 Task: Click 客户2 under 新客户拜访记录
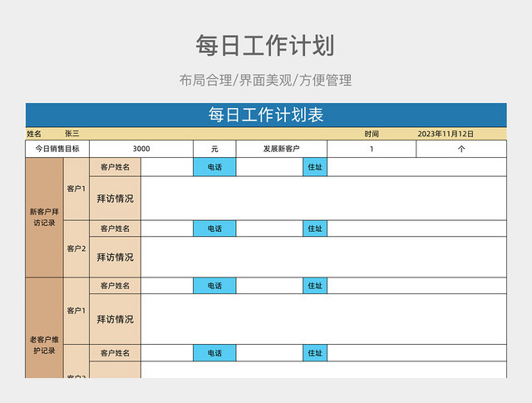click(x=76, y=248)
